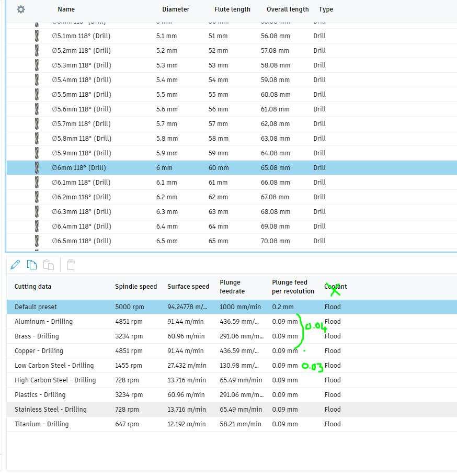The height and width of the screenshot is (476, 457).
Task: Sort by the Flute length column header
Action: [233, 9]
